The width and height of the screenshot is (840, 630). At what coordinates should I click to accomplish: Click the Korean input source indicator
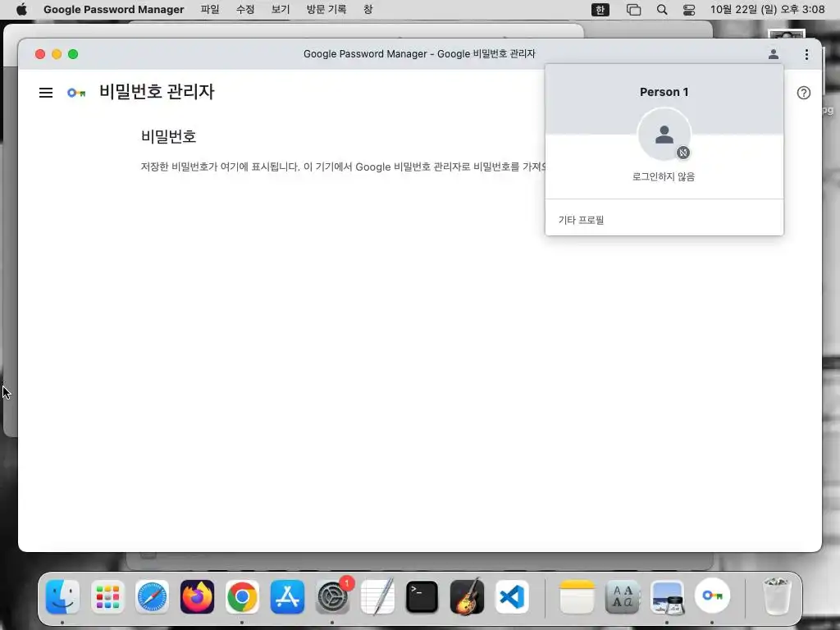click(x=600, y=10)
